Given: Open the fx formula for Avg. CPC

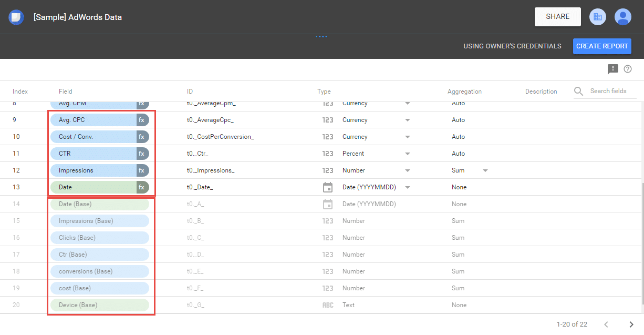Looking at the screenshot, I should (x=141, y=120).
